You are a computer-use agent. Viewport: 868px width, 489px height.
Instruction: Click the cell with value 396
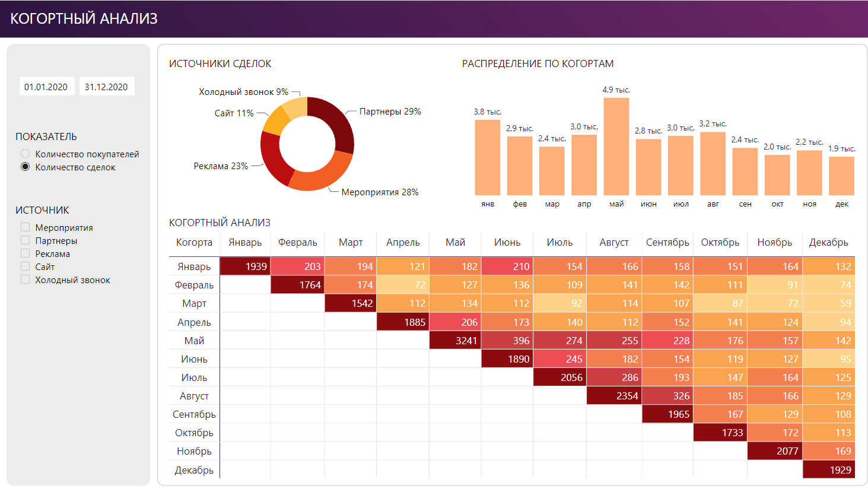(507, 341)
